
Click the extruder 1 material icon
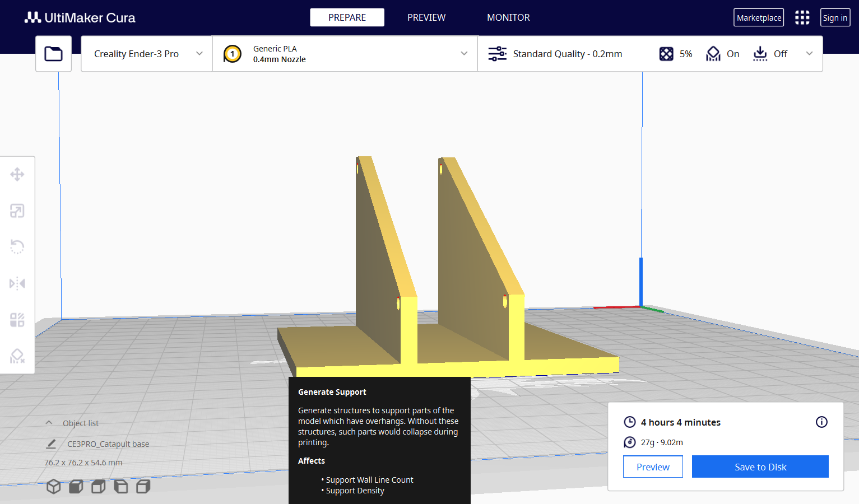tap(233, 54)
